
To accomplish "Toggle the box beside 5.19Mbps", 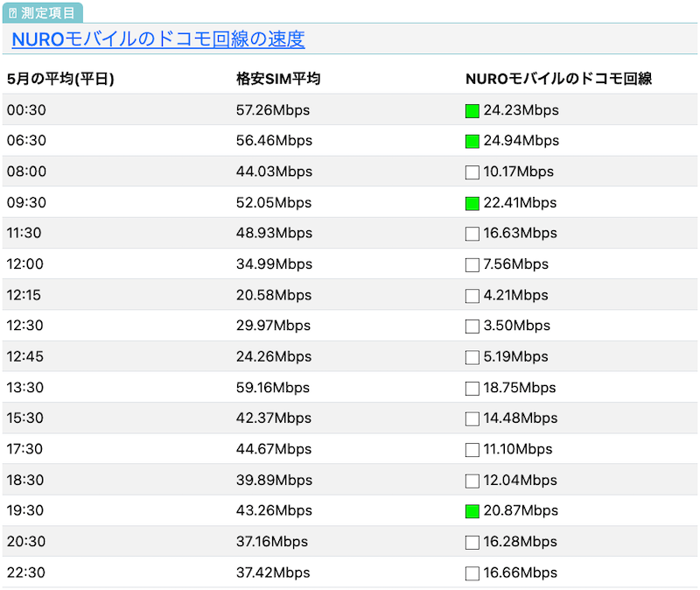I will pyautogui.click(x=472, y=357).
